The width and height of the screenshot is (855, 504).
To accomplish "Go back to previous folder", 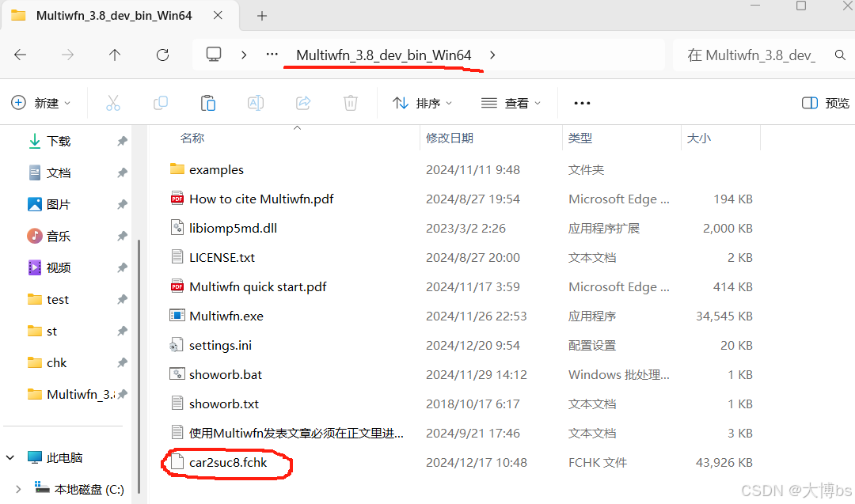I will point(20,55).
